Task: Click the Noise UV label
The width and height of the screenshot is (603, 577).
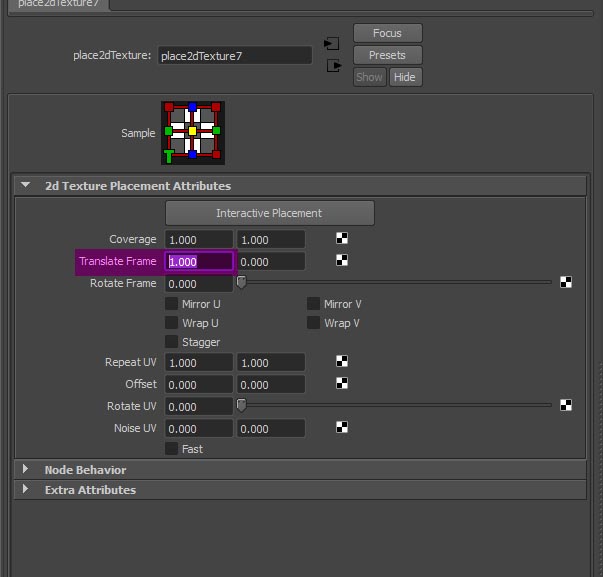Action: [135, 428]
